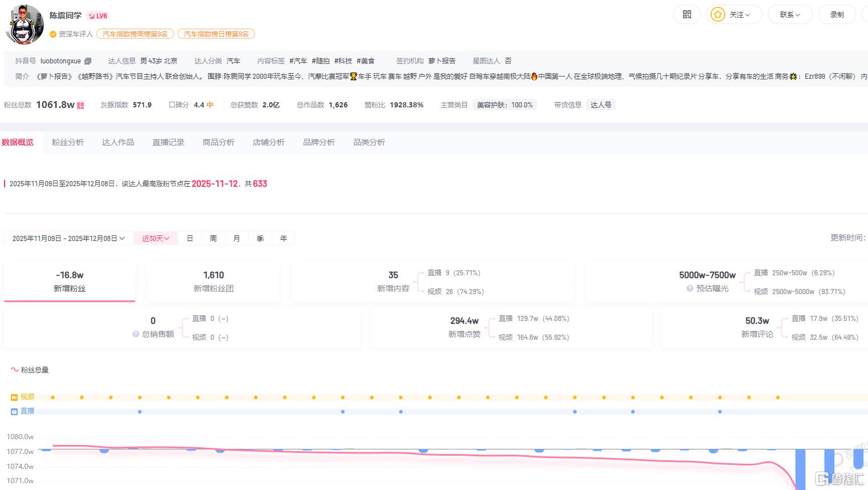Expand the 联系 dropdown
This screenshot has height=490, width=868.
790,15
